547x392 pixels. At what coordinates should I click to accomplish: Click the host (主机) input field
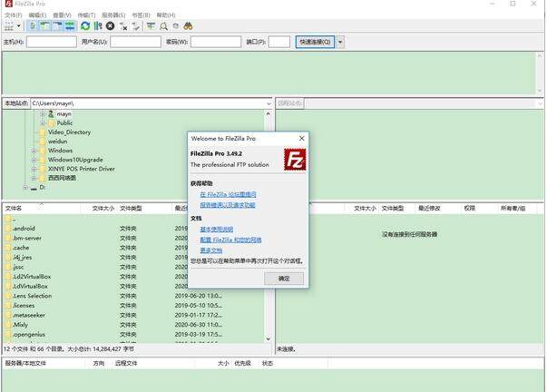point(52,43)
